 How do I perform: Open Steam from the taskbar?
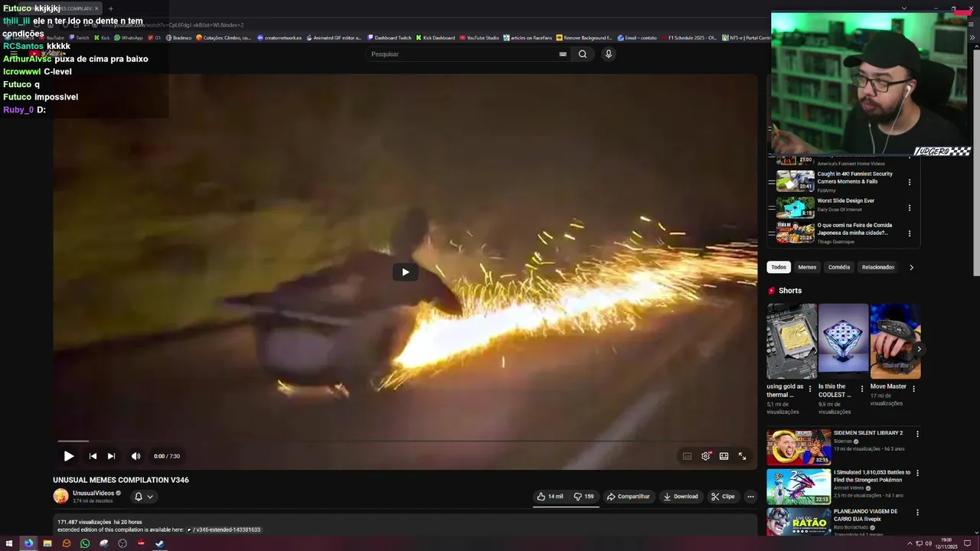pos(160,543)
